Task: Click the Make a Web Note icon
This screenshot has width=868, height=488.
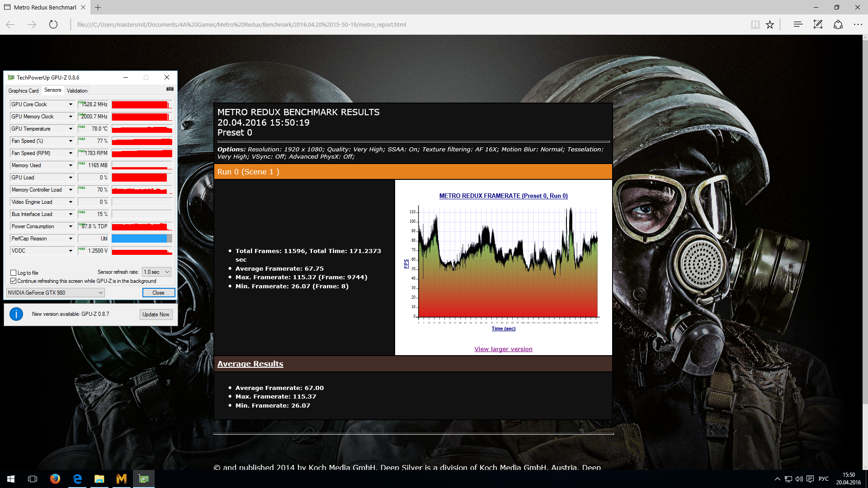Action: pyautogui.click(x=818, y=24)
